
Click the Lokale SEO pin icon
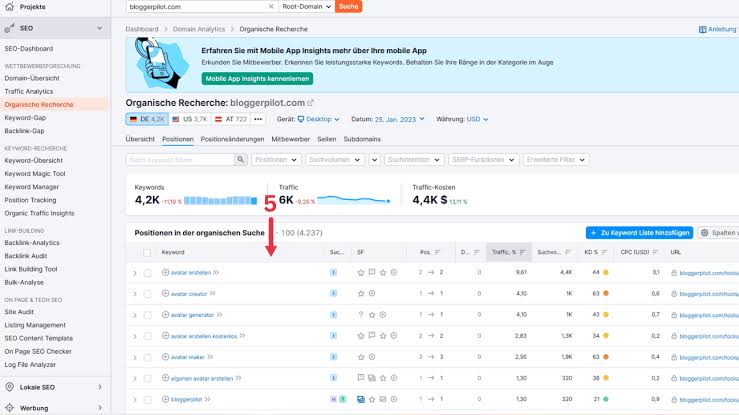pyautogui.click(x=9, y=387)
